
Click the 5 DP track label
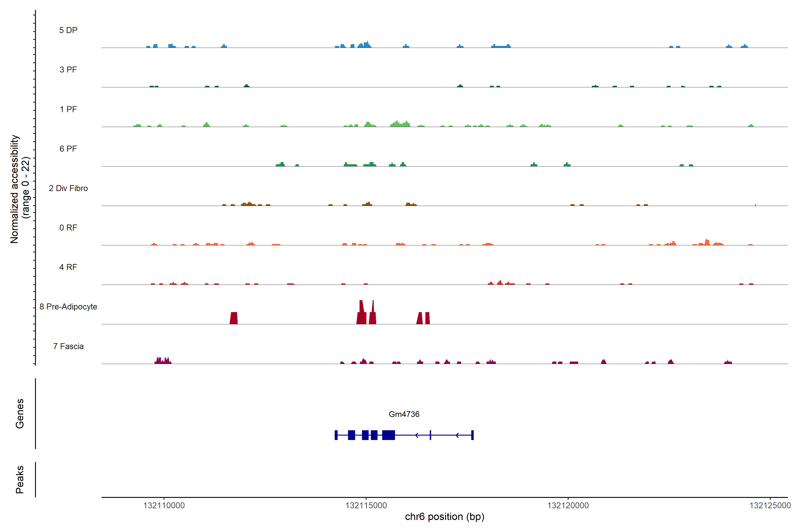pos(68,30)
